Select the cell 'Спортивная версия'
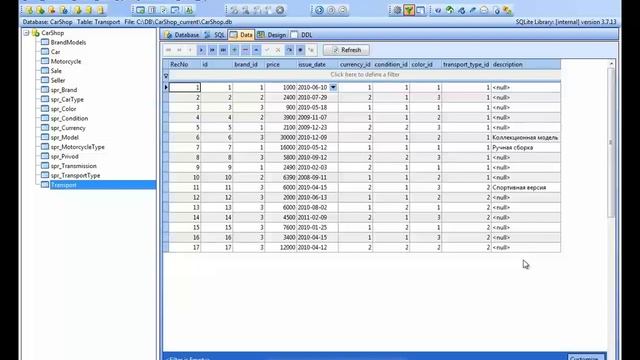 click(x=526, y=187)
